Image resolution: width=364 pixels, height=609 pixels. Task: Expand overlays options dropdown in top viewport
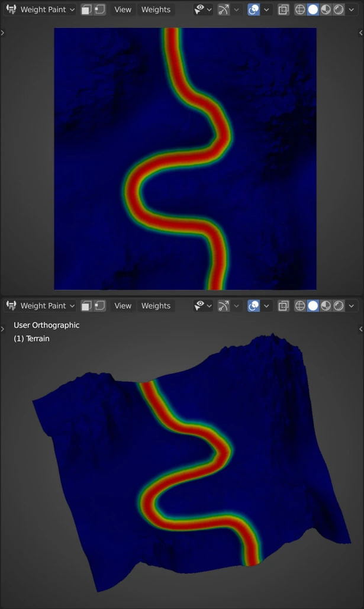click(x=267, y=9)
